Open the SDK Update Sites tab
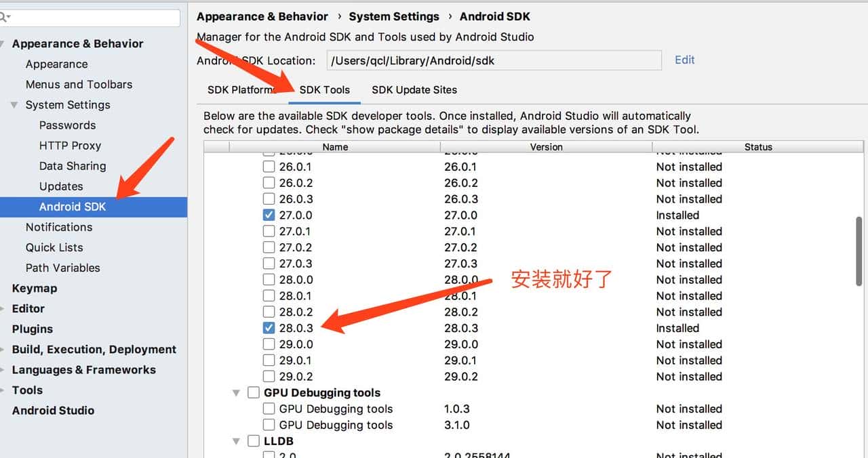Viewport: 868px width, 458px height. 414,90
